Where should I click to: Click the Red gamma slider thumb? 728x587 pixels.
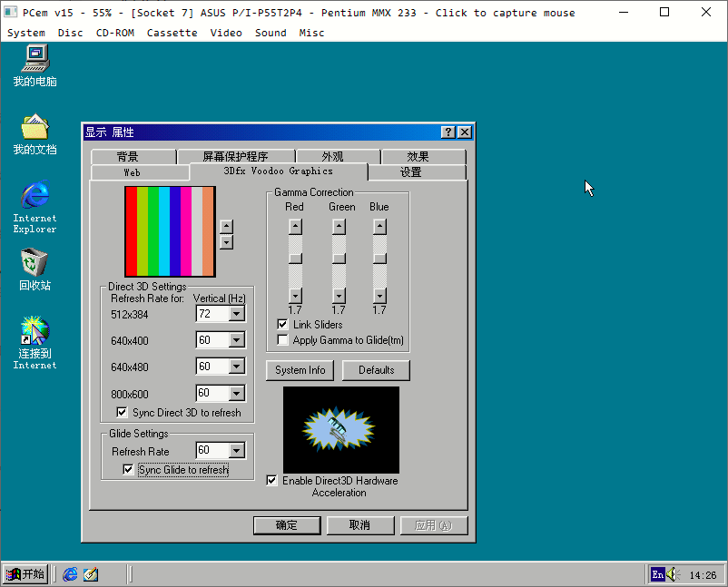pos(295,258)
